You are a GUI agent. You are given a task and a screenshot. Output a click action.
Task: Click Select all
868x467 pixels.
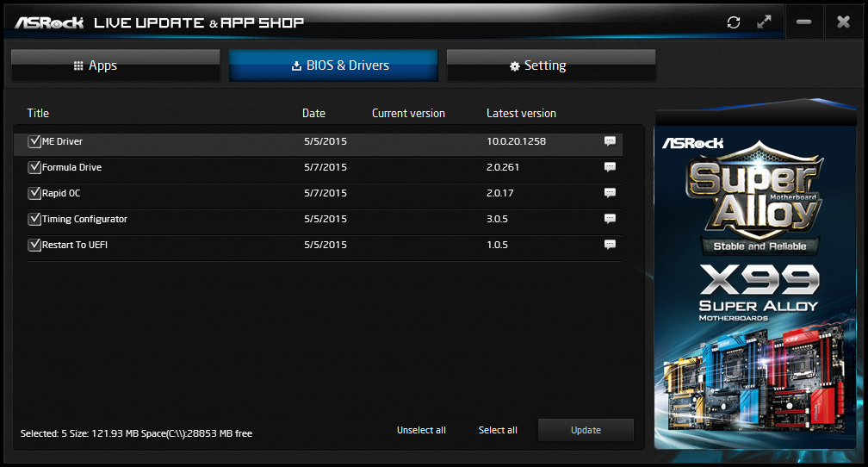point(498,430)
